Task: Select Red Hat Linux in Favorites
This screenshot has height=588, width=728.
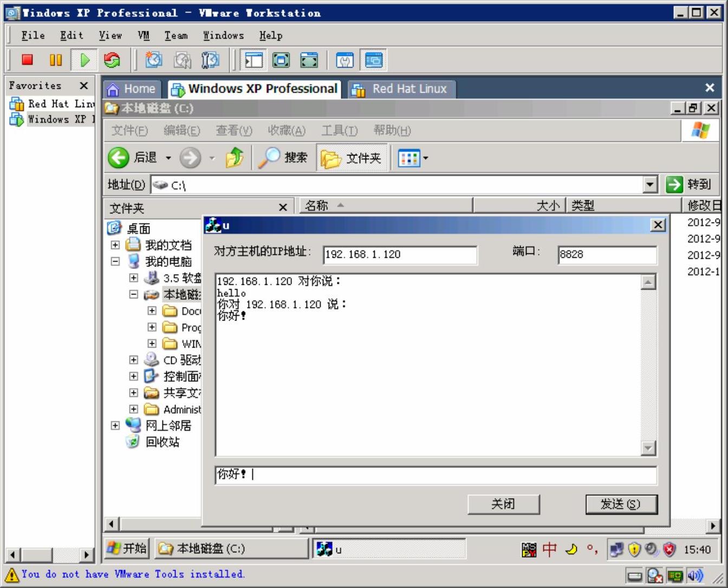Action: [53, 103]
